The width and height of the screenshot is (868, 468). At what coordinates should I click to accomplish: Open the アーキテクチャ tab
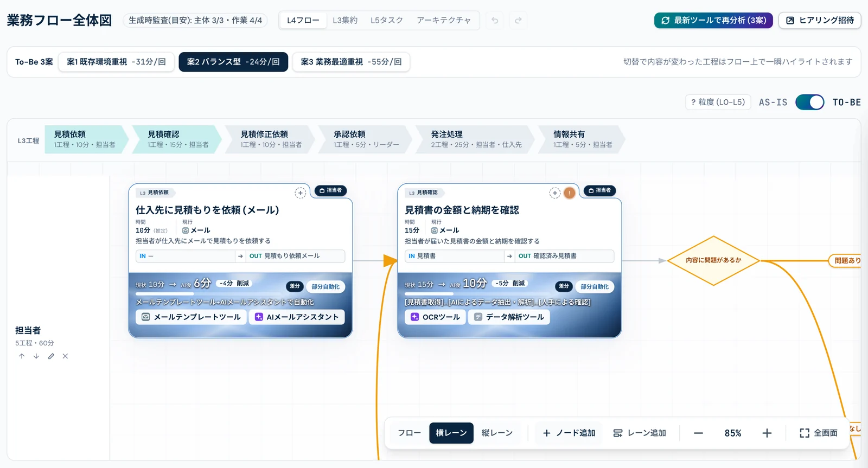pos(444,21)
